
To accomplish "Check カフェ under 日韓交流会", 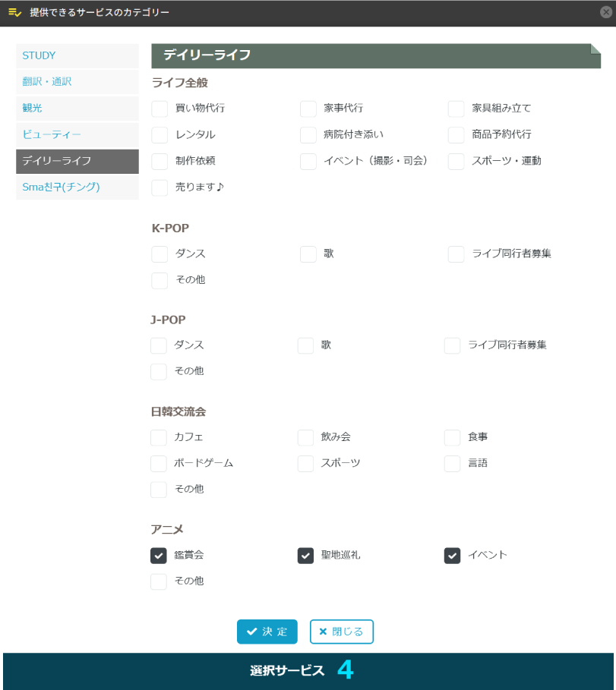I will tap(159, 437).
